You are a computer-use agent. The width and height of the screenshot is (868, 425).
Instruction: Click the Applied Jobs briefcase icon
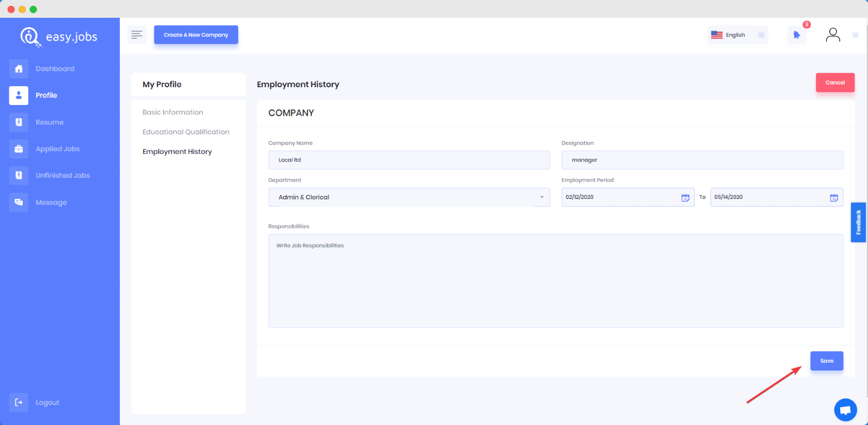(x=19, y=149)
